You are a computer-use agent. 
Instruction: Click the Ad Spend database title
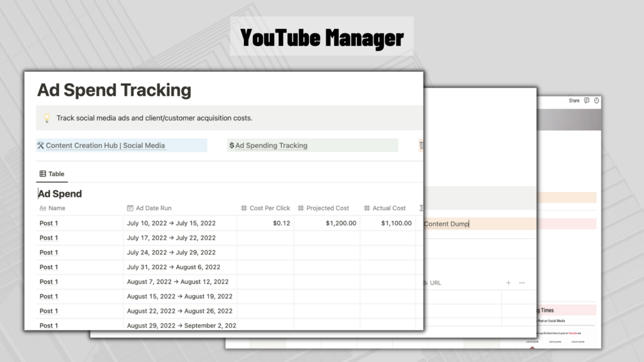(60, 193)
